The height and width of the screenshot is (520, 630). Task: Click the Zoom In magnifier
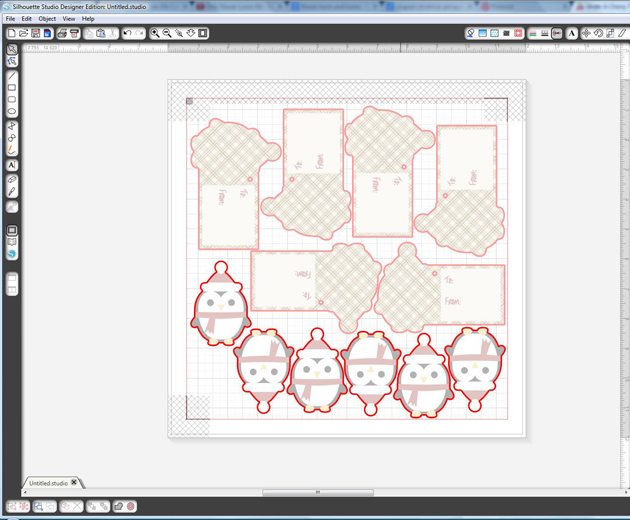pos(155,33)
